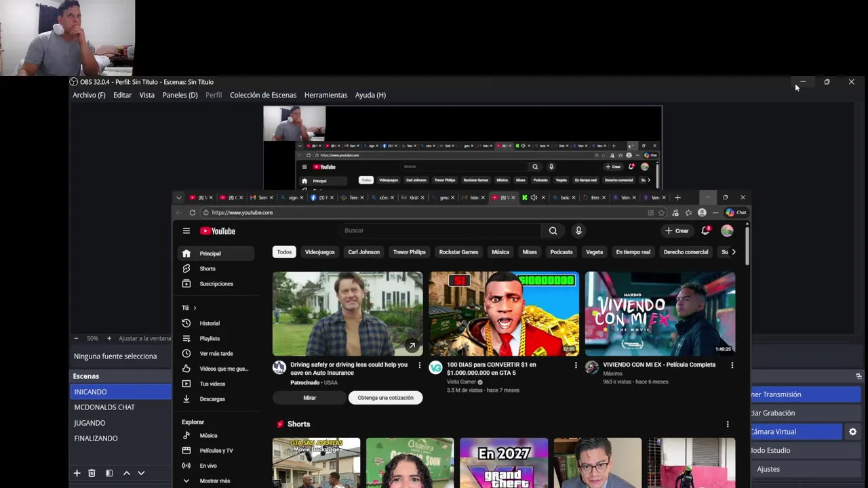Click Ajustar a la ventana
868x488 pixels.
(144, 338)
